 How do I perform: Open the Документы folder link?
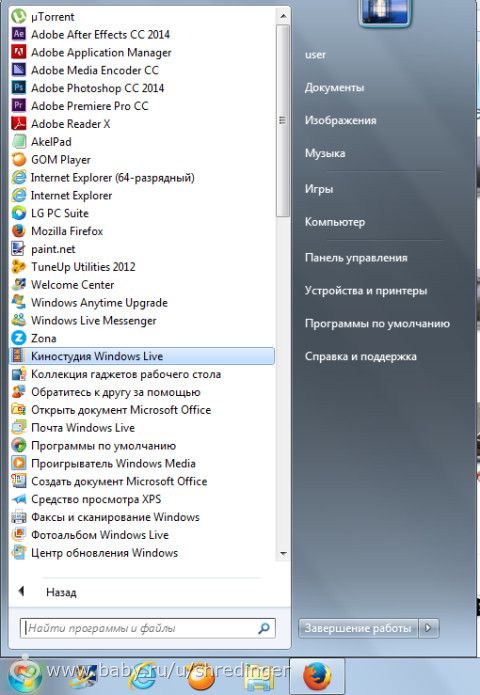tap(334, 87)
